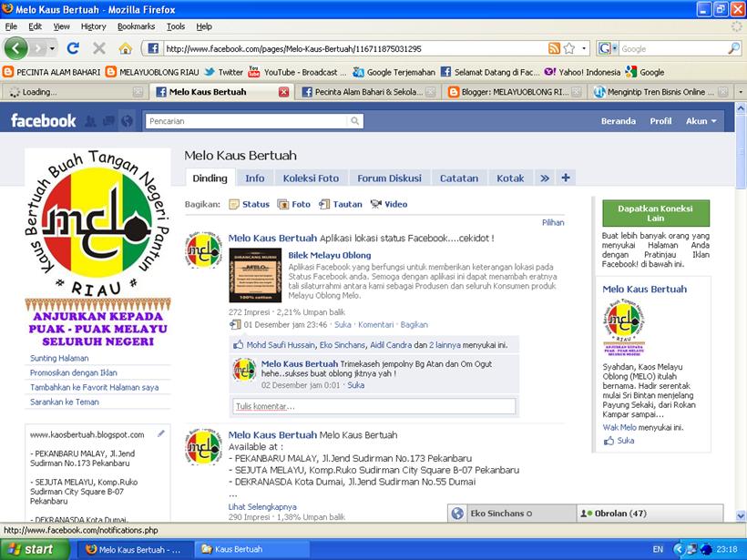Click the EN language indicator in taskbar
Screen dimensions: 747x560
click(658, 549)
